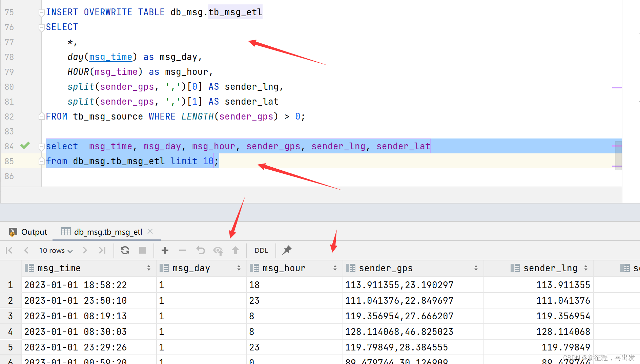Select row number 5 in results

point(11,347)
